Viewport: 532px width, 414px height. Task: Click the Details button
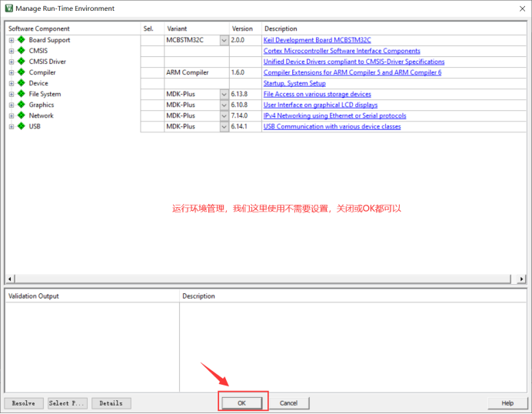(x=111, y=403)
